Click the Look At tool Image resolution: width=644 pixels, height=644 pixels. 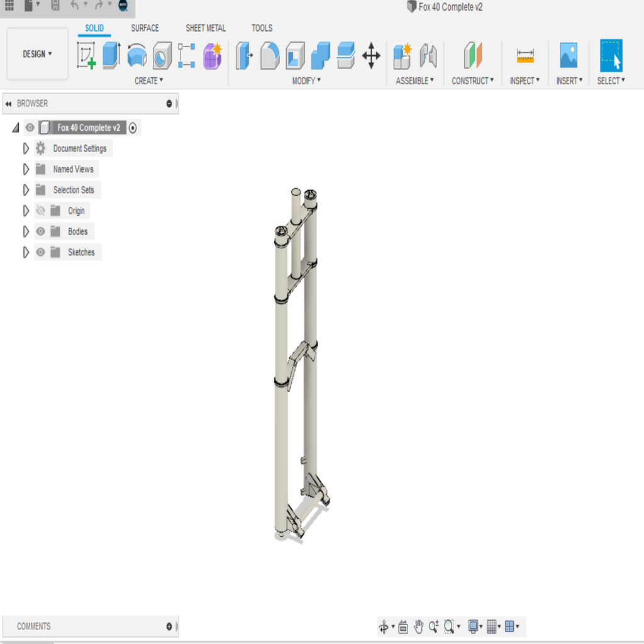coord(403,627)
